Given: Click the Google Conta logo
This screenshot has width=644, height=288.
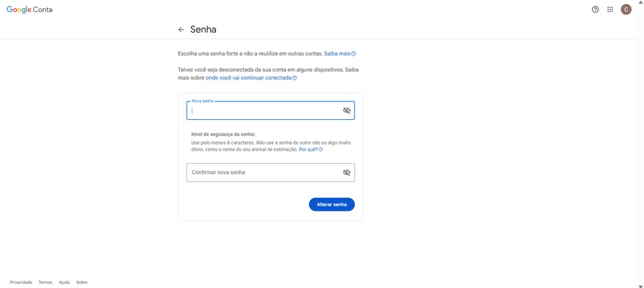Looking at the screenshot, I should pos(29,10).
